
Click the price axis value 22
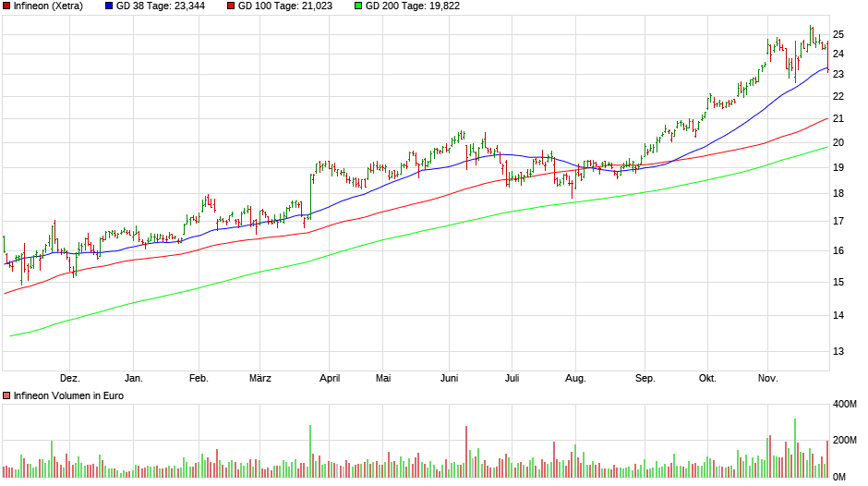pyautogui.click(x=838, y=96)
